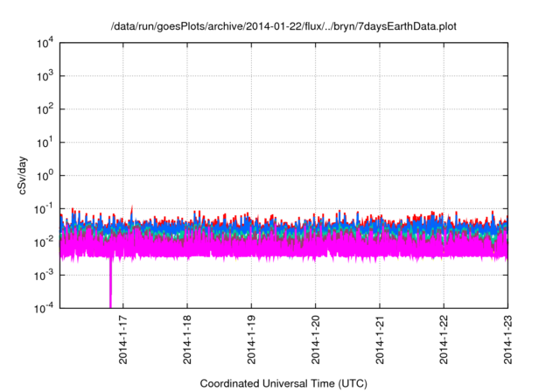
Task: Click the 2014-1-18 date label
Action: (x=187, y=339)
